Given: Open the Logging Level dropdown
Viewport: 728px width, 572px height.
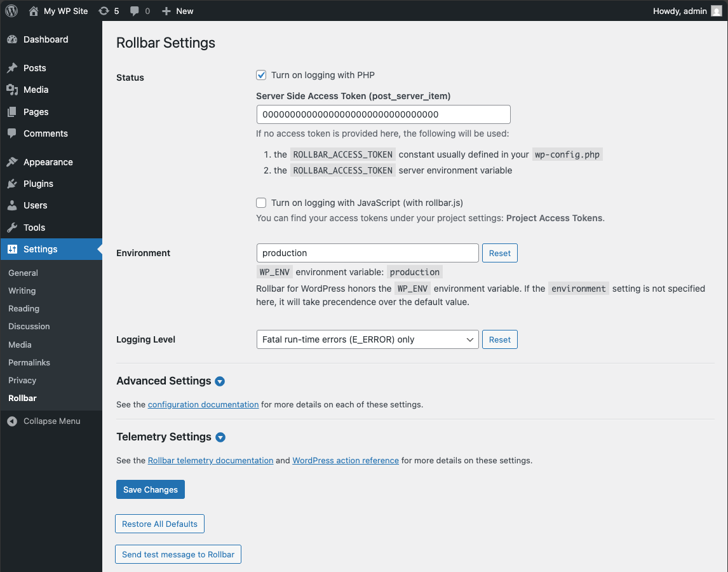Looking at the screenshot, I should point(367,339).
